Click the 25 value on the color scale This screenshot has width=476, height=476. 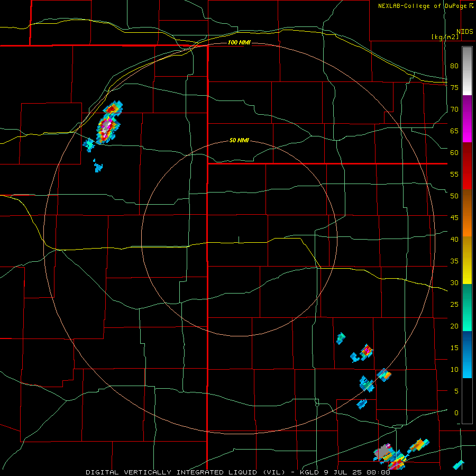(x=454, y=304)
